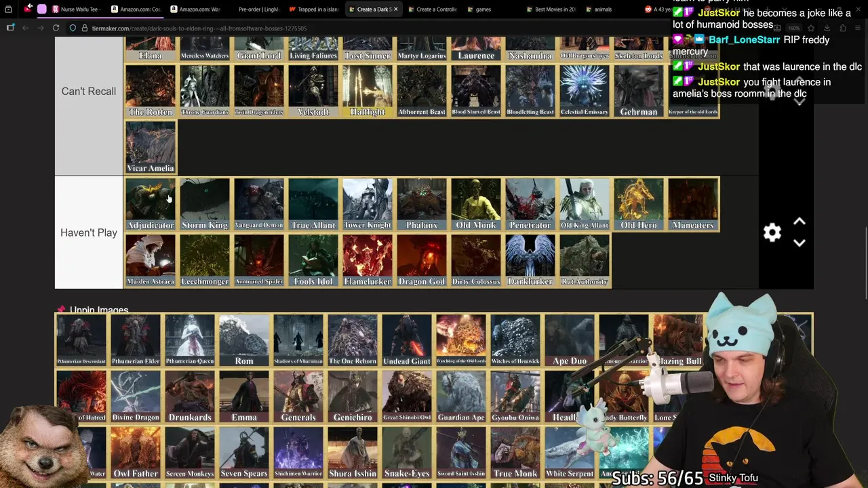Select the Leechmonger tile
The height and width of the screenshot is (488, 868).
tap(205, 260)
